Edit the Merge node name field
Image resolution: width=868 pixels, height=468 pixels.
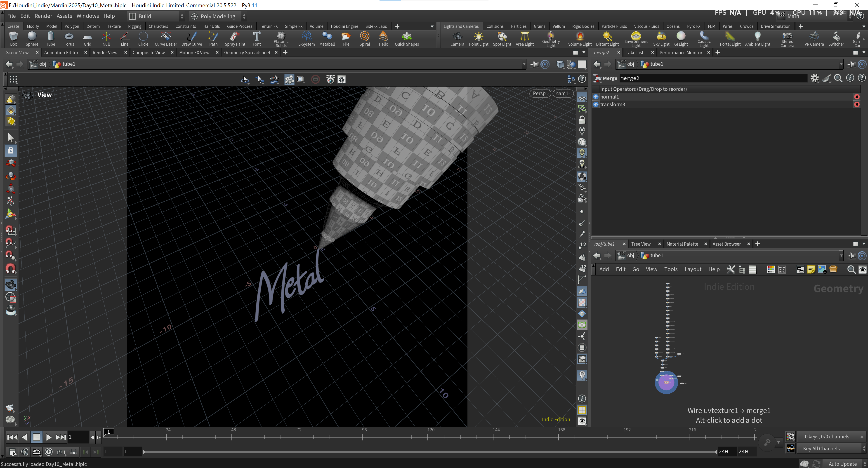[x=713, y=78]
